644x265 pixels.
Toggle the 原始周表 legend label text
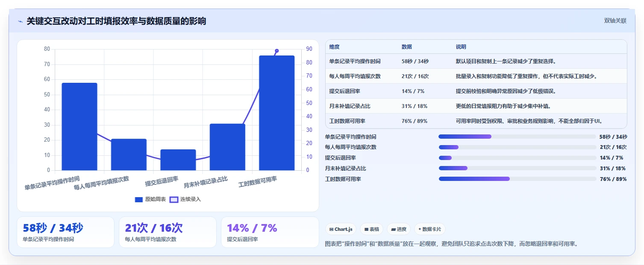pyautogui.click(x=156, y=199)
